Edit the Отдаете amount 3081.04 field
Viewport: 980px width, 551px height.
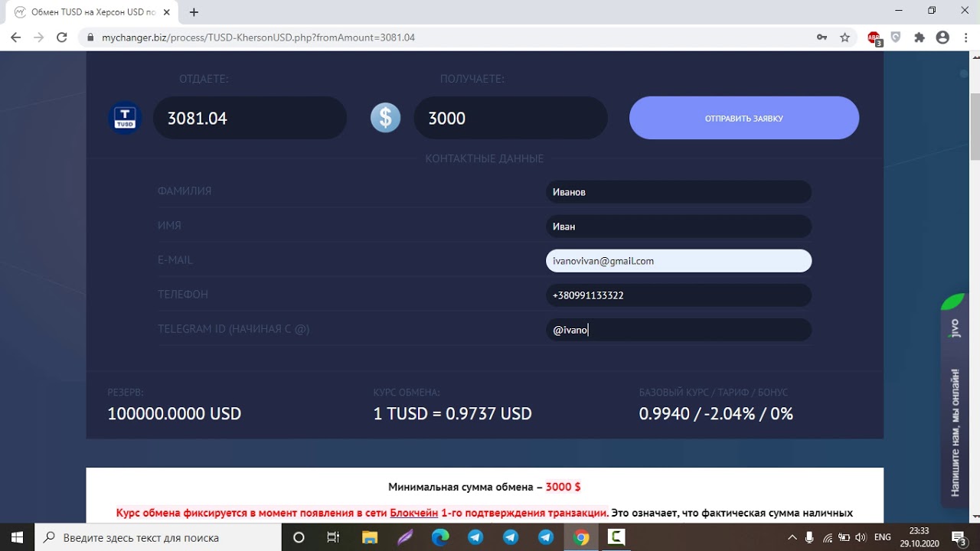[250, 118]
